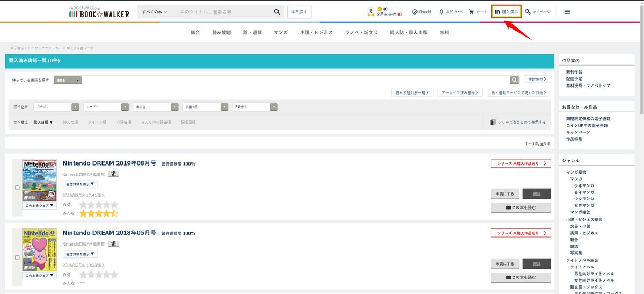
Task: Open the 出版社 filter dropdown
Action: pyautogui.click(x=156, y=107)
